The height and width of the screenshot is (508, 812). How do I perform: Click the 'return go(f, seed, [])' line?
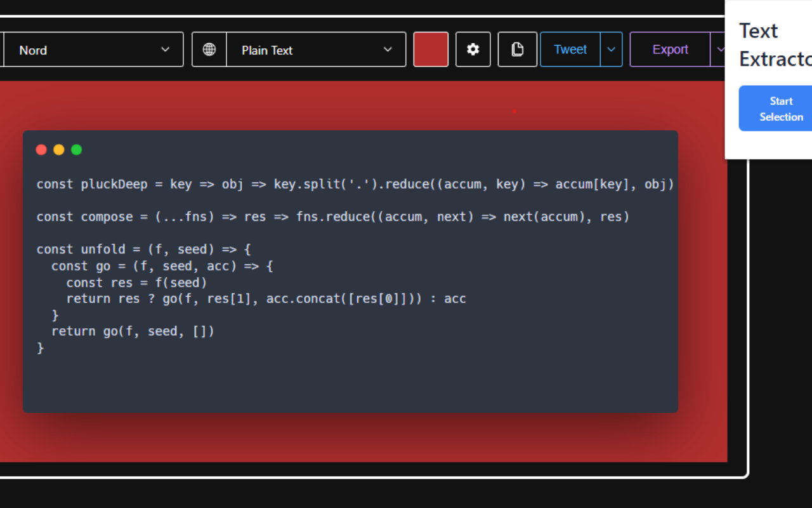133,331
